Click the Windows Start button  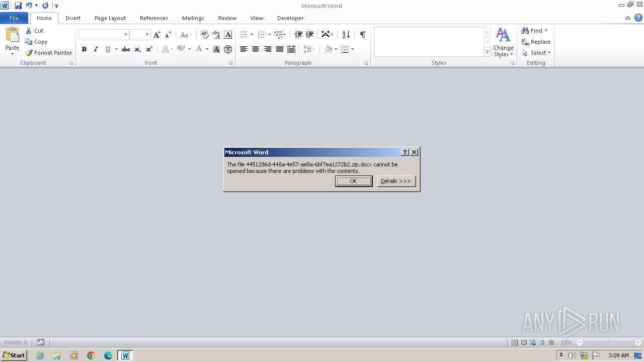[x=14, y=355]
